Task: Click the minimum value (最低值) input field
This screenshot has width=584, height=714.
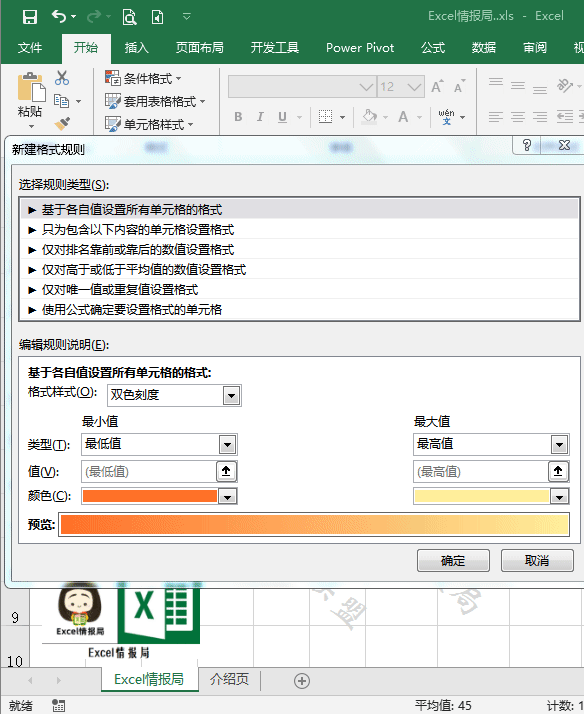Action: [149, 471]
